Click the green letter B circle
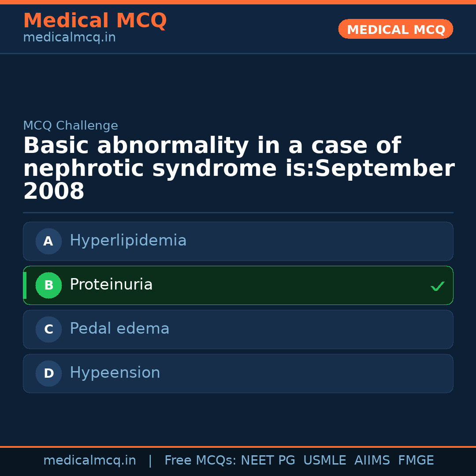Image resolution: width=476 pixels, height=476 pixels. point(48,285)
